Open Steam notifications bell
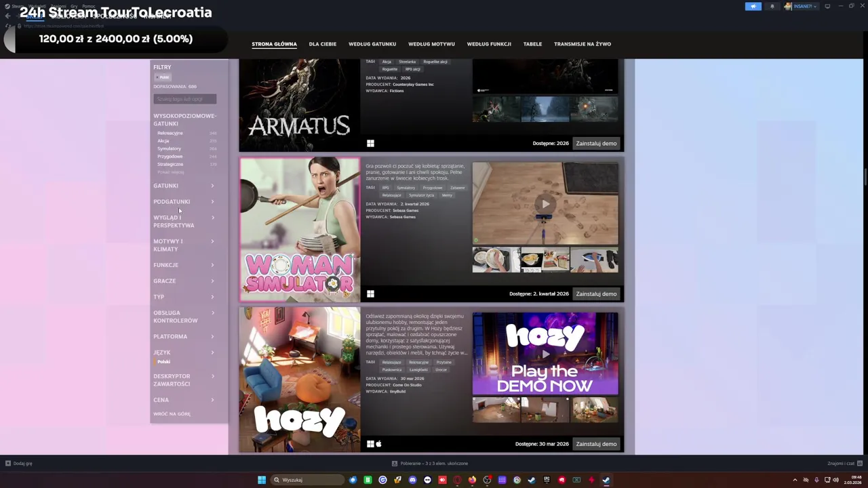 point(772,6)
